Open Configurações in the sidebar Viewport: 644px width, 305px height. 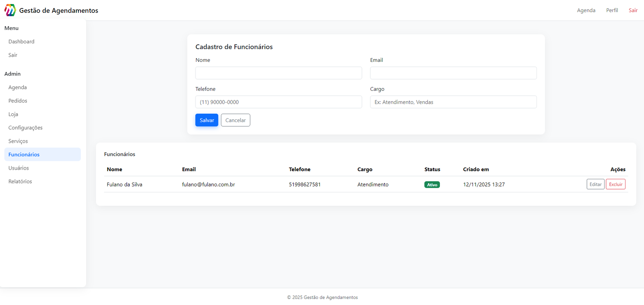[x=25, y=128]
